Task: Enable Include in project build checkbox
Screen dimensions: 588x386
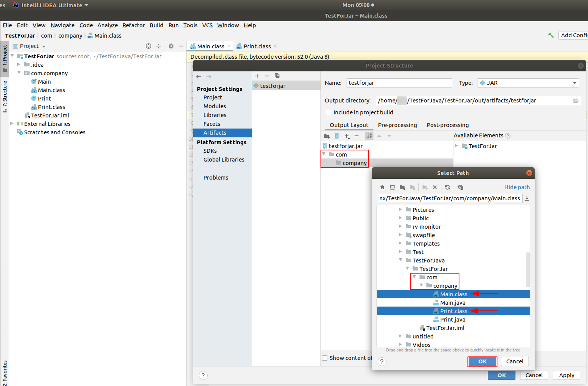Action: click(x=329, y=112)
